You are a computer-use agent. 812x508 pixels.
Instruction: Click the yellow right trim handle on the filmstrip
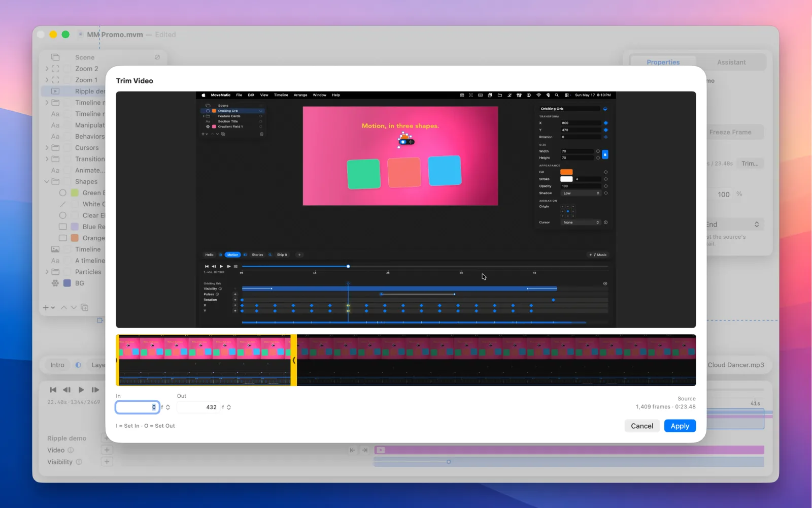tap(293, 360)
